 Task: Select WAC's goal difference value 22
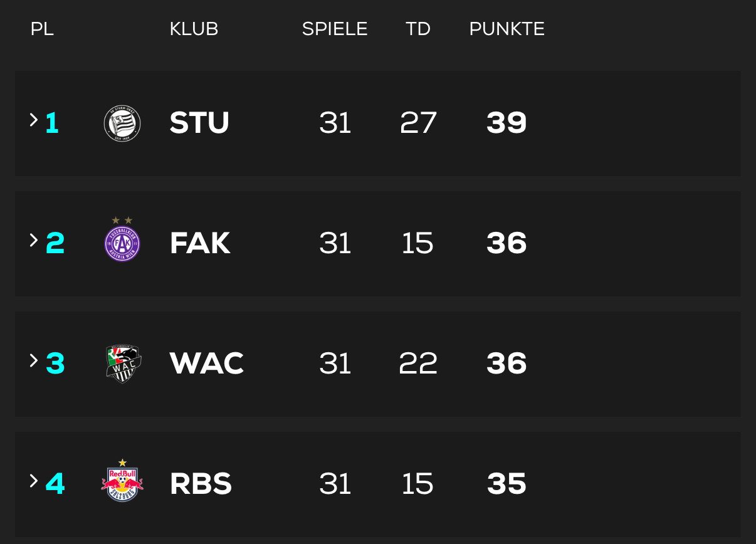click(418, 364)
